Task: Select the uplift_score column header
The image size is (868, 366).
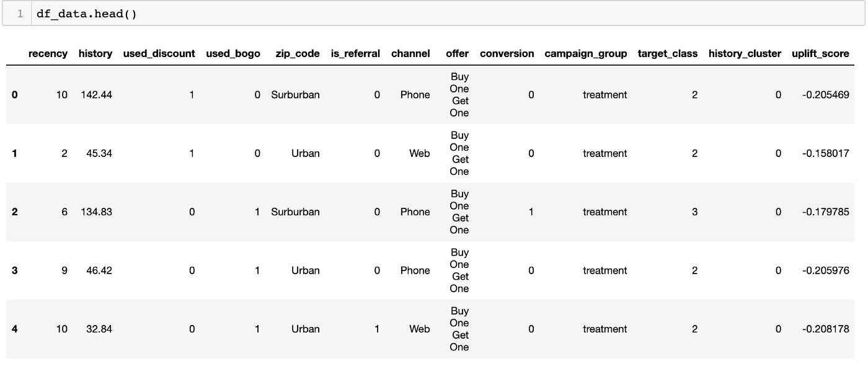Action: point(820,53)
